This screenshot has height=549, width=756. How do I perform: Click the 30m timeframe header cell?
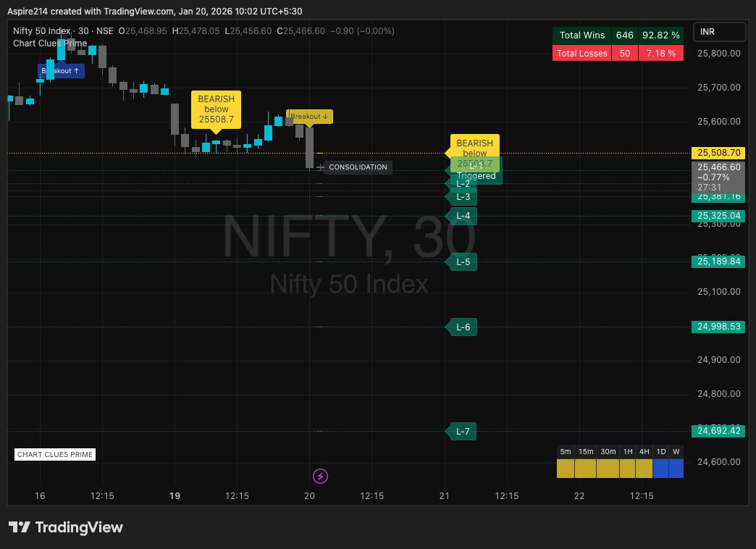[608, 451]
